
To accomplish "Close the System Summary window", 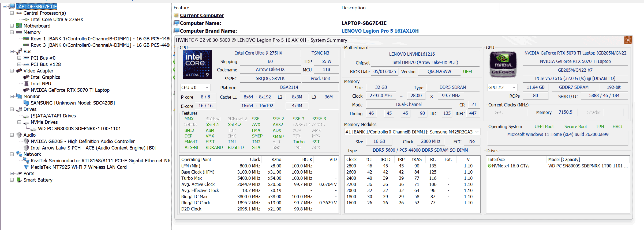I will click(628, 40).
